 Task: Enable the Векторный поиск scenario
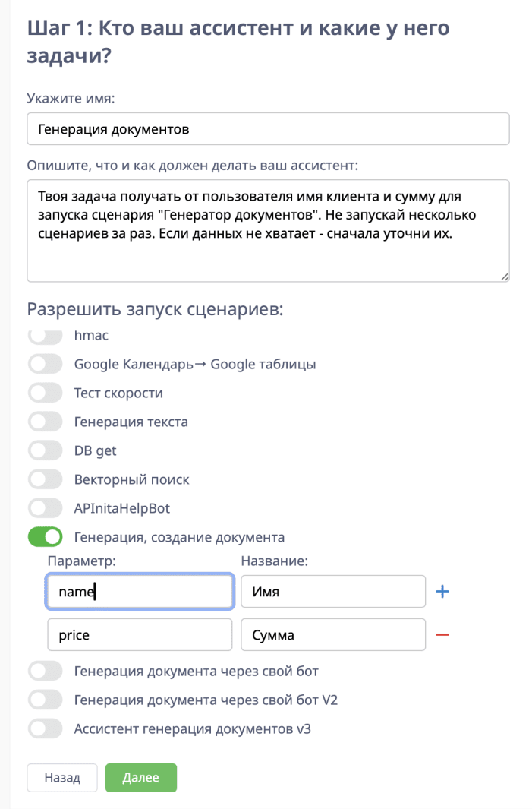[x=45, y=479]
